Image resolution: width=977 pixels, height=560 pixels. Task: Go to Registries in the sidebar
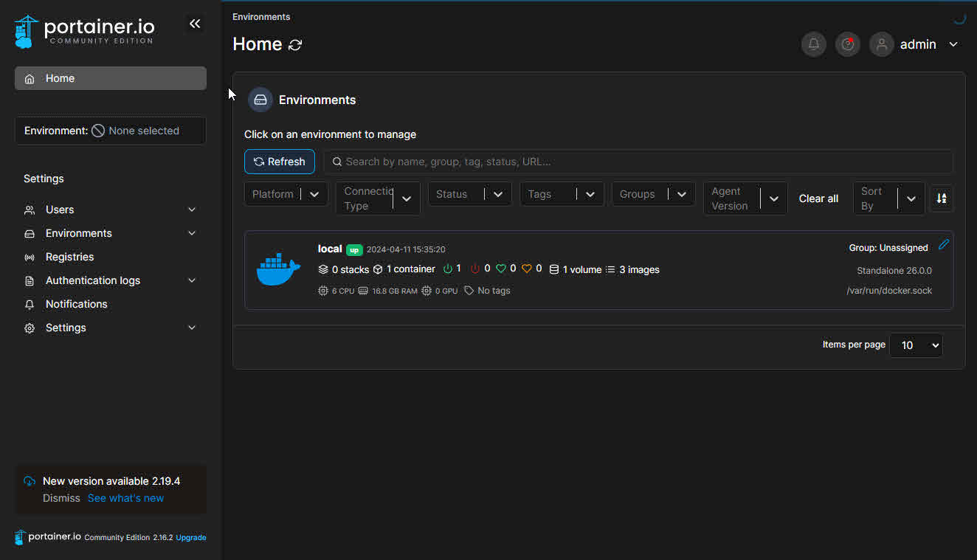(x=69, y=257)
